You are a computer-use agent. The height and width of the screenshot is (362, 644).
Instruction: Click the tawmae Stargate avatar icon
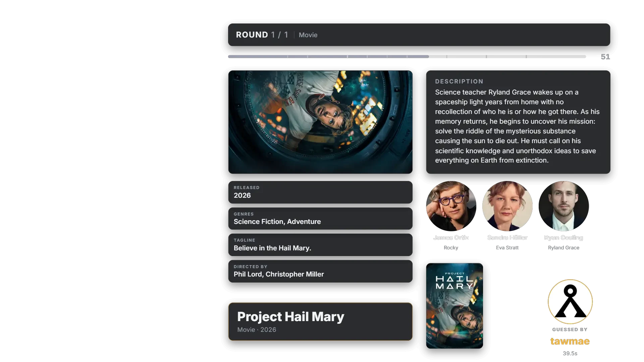570,302
